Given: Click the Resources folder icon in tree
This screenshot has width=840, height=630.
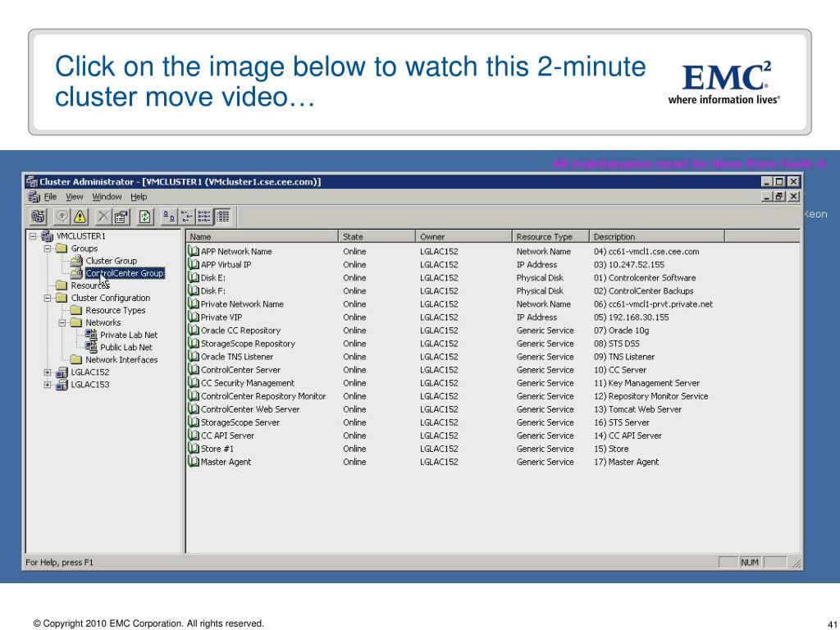Looking at the screenshot, I should point(62,285).
